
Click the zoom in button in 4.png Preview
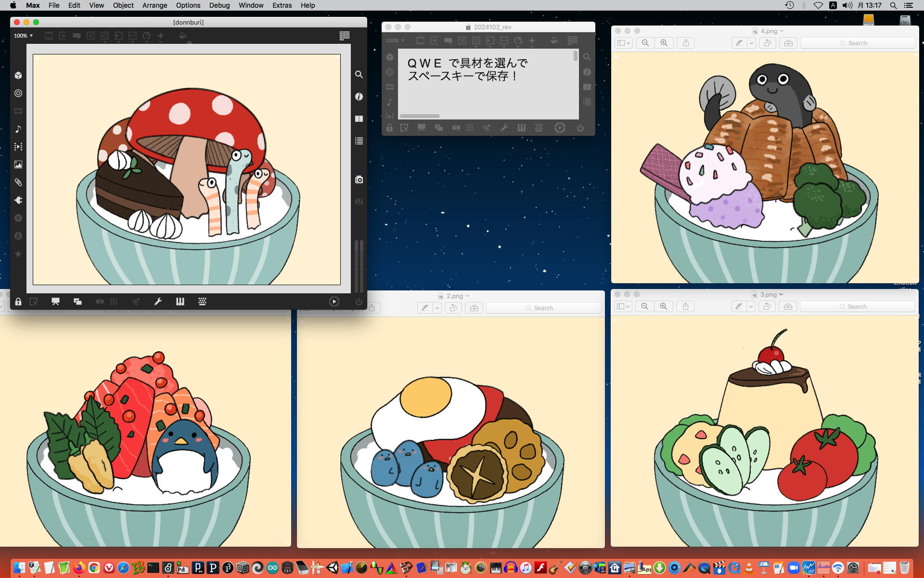(664, 43)
